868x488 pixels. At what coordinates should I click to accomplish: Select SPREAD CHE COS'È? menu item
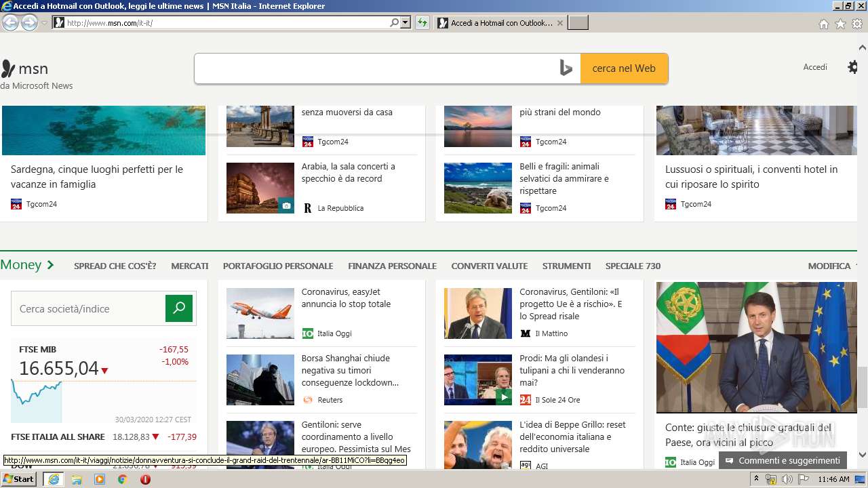pos(115,266)
